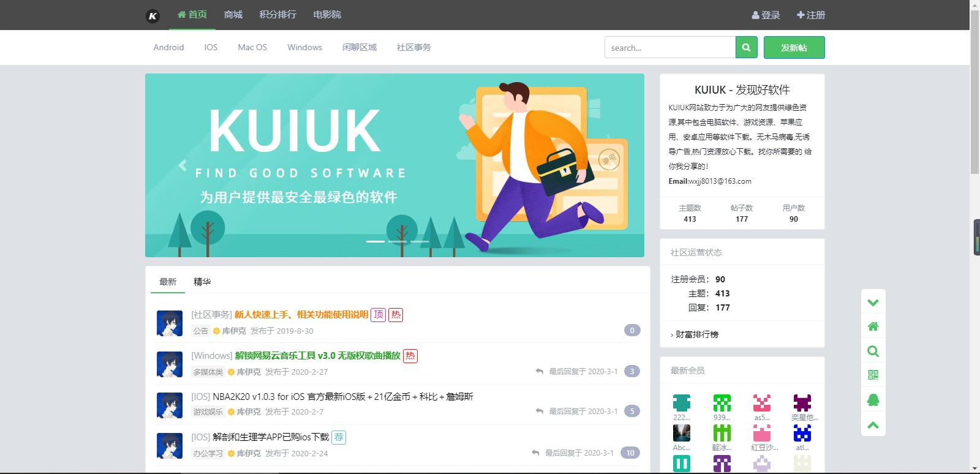Click the [社区事务] tag on first post

(211, 315)
